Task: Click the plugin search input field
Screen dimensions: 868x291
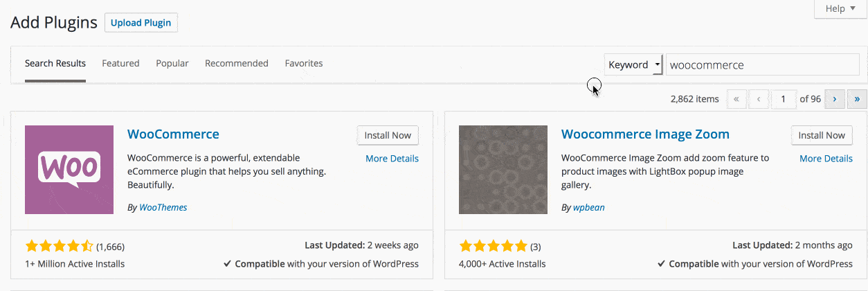Action: [x=761, y=65]
